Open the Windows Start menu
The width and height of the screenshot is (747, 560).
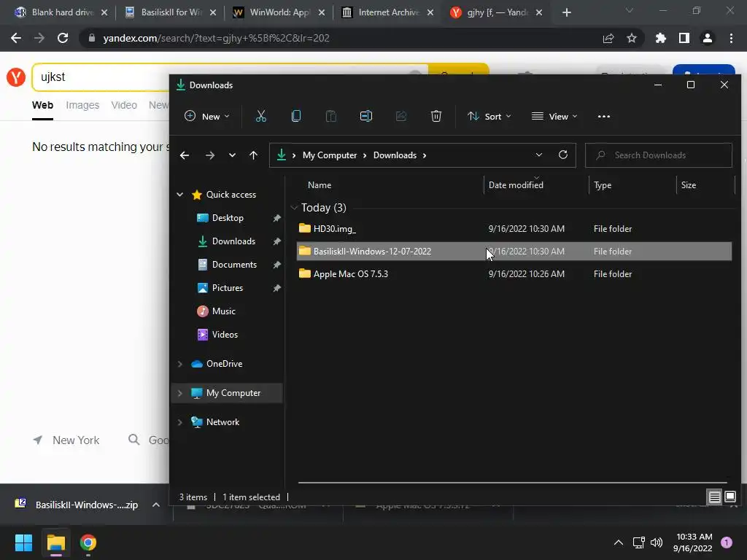[x=23, y=542]
